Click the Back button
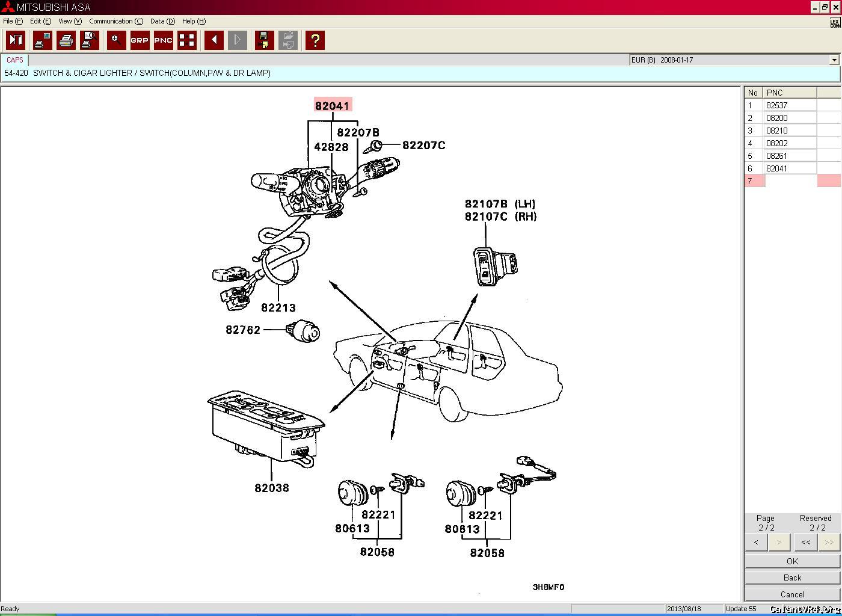This screenshot has width=842, height=616. (792, 577)
